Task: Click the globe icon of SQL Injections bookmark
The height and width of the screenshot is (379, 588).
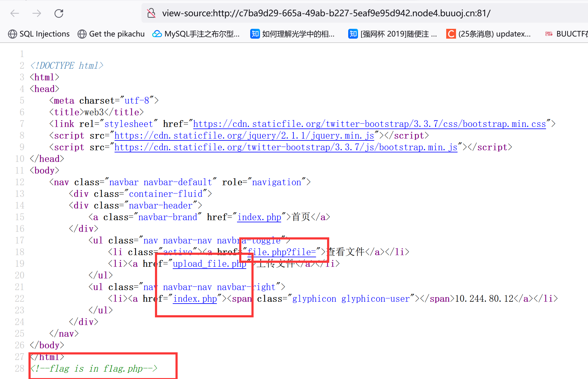Action: click(13, 34)
